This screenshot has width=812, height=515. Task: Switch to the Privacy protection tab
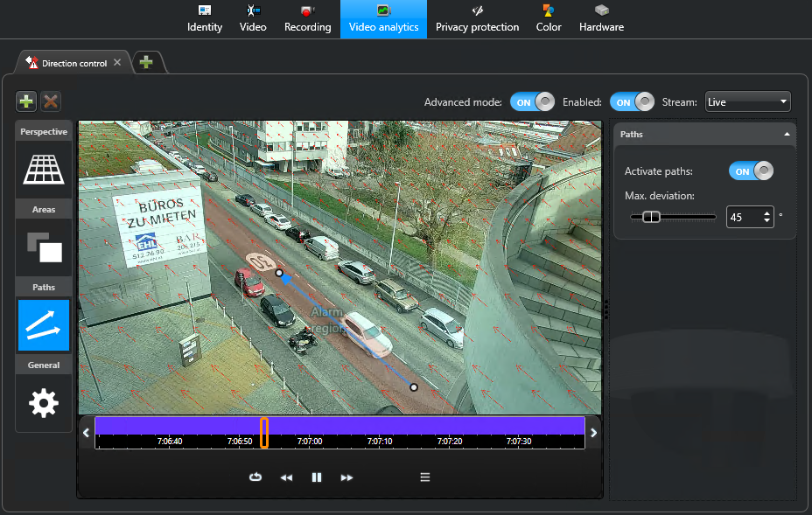point(477,18)
